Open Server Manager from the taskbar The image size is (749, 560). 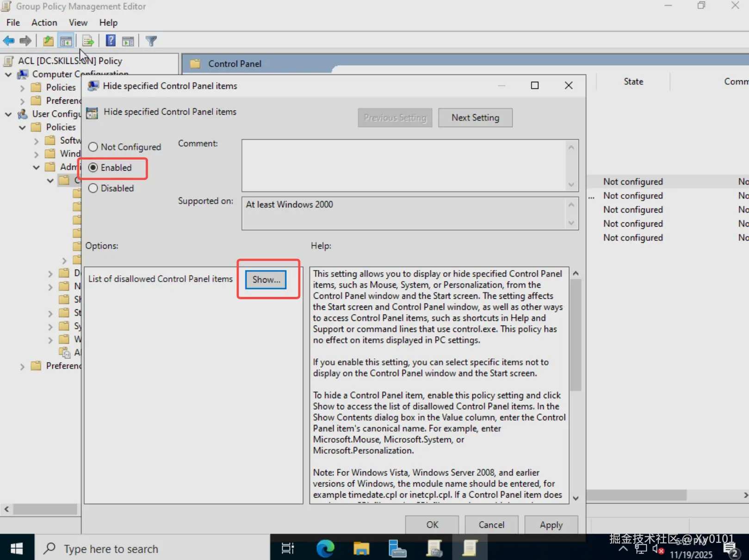tap(397, 548)
